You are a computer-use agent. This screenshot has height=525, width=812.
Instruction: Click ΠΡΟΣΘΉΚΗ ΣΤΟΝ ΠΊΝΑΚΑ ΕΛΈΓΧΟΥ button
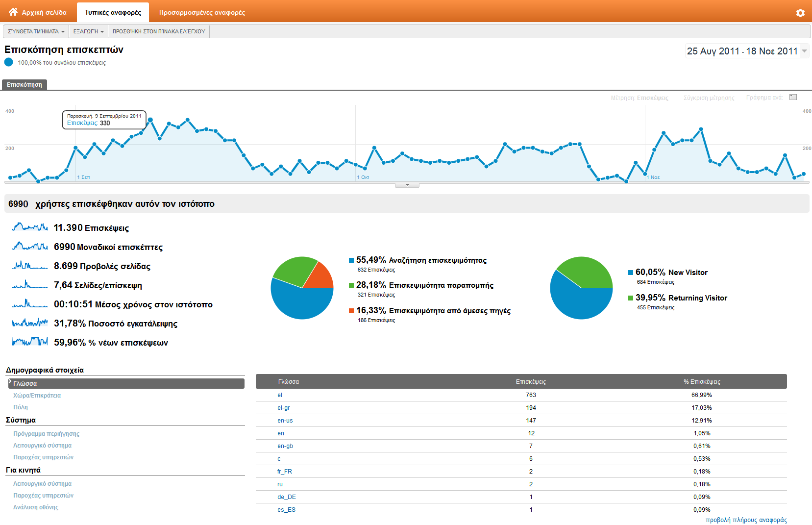click(x=159, y=31)
